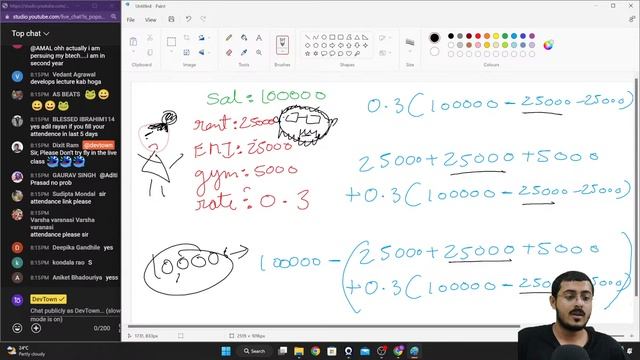Viewport: 640px width, 360px height.
Task: Select the Eraser tool
Action: 229,52
